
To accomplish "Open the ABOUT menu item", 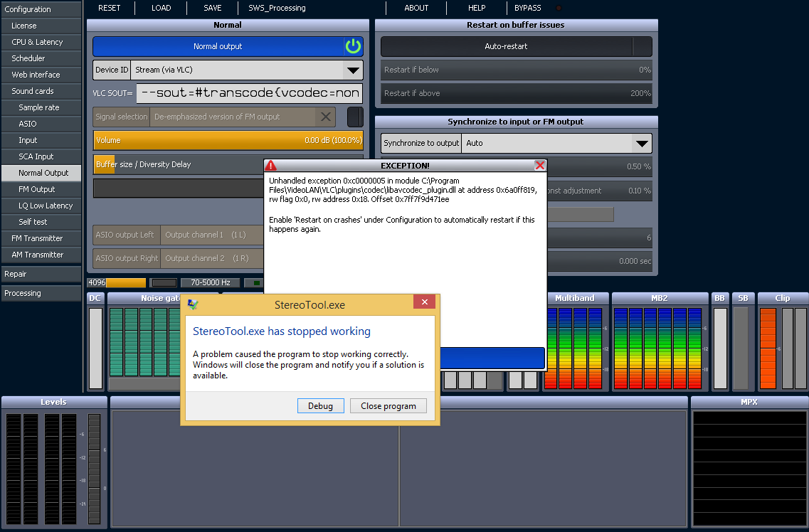I will [416, 9].
